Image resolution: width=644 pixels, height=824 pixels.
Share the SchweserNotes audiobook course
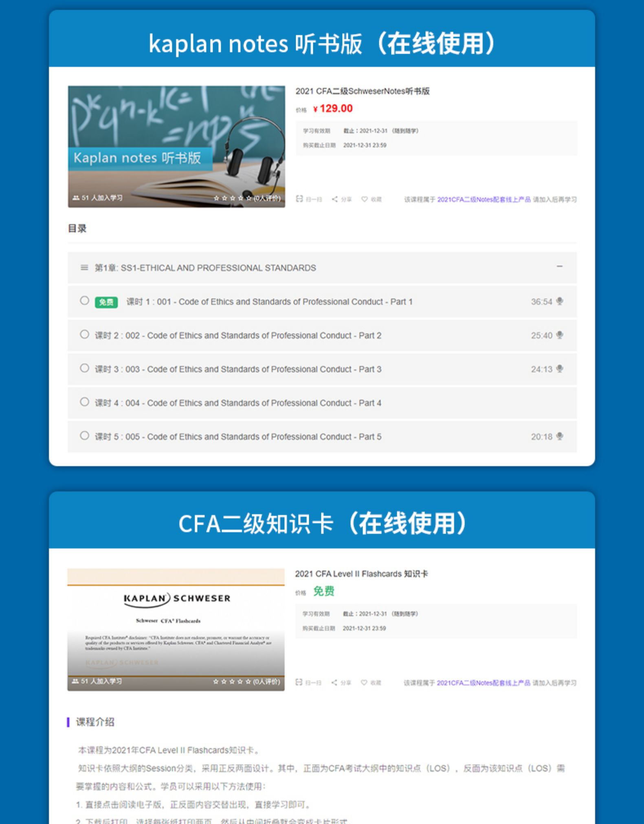[335, 199]
